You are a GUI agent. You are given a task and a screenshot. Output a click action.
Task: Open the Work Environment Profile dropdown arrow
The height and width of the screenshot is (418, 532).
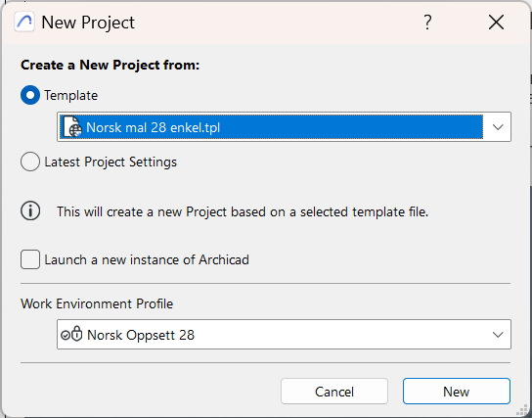click(x=498, y=335)
